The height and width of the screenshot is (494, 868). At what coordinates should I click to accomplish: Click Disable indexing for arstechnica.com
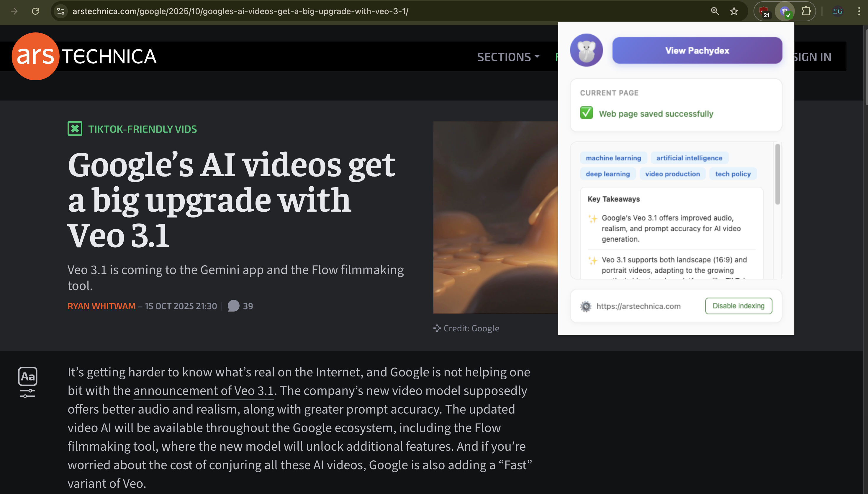(738, 306)
